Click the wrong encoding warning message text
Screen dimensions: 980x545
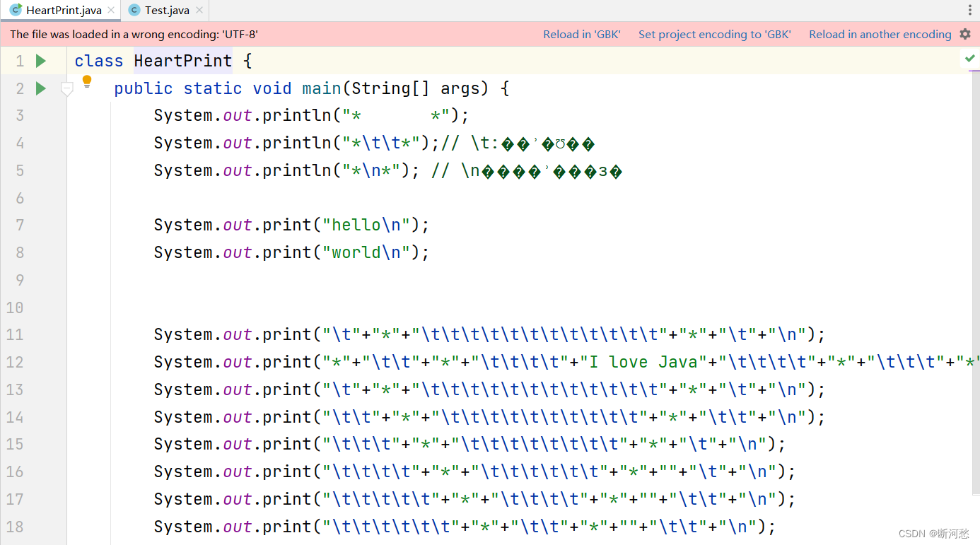tap(134, 34)
